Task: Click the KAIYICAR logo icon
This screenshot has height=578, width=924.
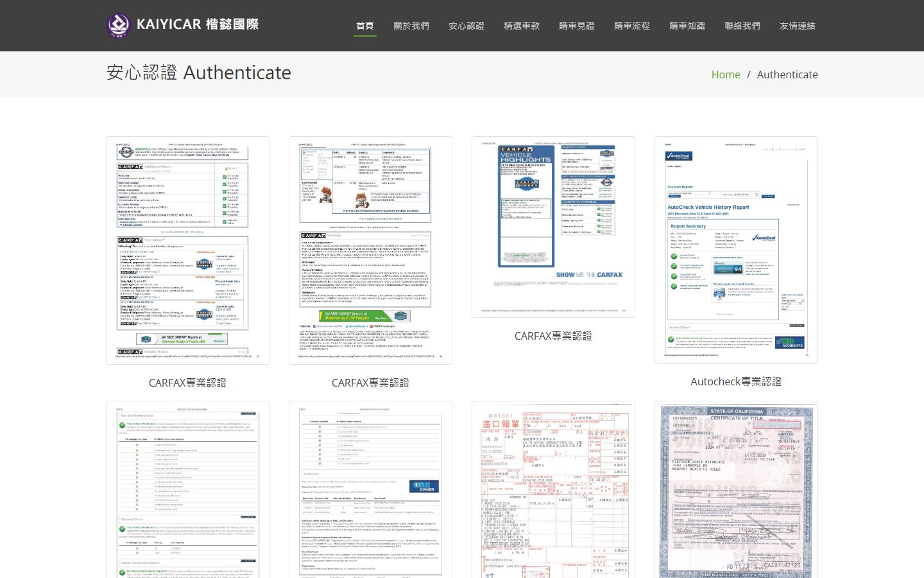Action: point(119,25)
